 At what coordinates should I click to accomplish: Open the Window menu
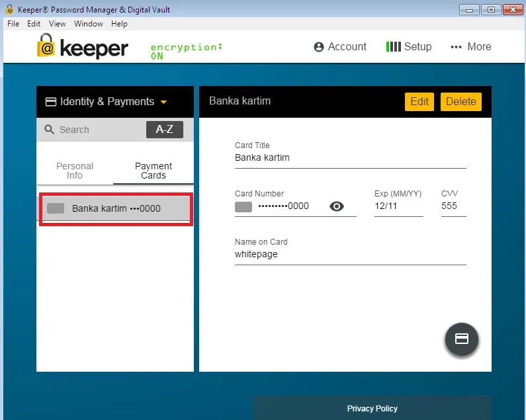88,24
